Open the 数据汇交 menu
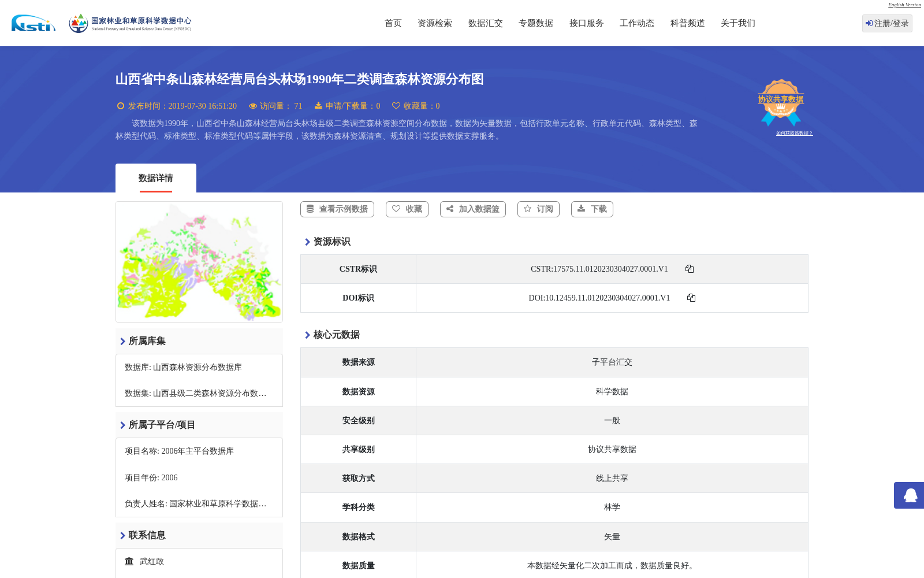The height and width of the screenshot is (578, 924). (x=486, y=23)
